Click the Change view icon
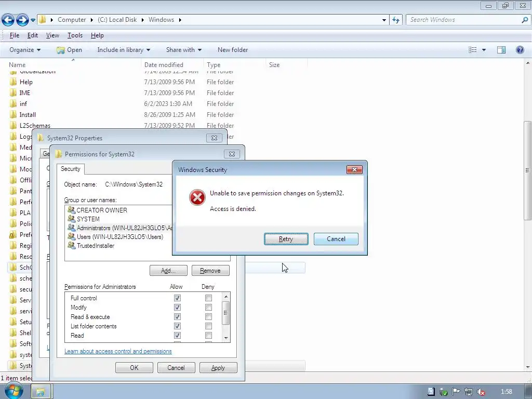This screenshot has width=532, height=399. coord(472,50)
